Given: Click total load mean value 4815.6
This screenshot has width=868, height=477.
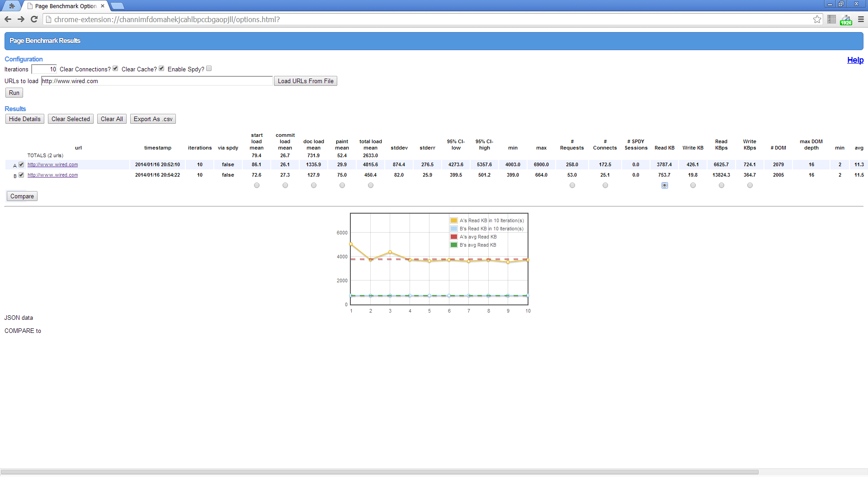Looking at the screenshot, I should [370, 164].
